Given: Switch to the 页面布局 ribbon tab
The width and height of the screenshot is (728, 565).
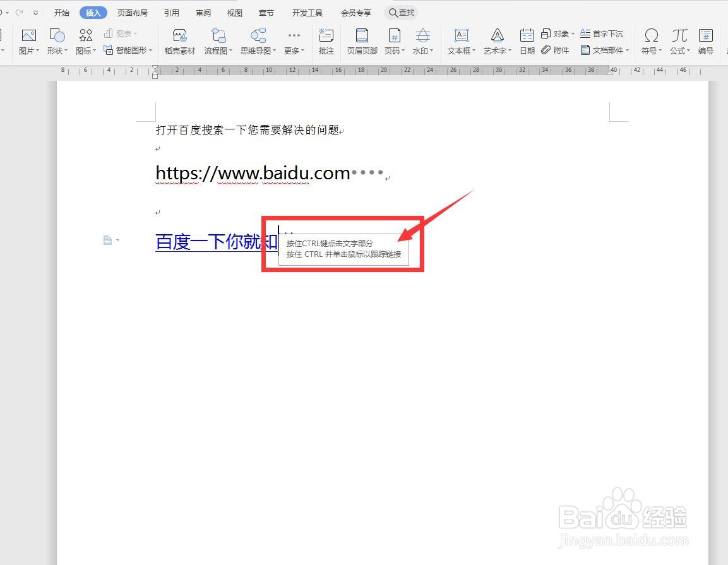Looking at the screenshot, I should pyautogui.click(x=132, y=12).
